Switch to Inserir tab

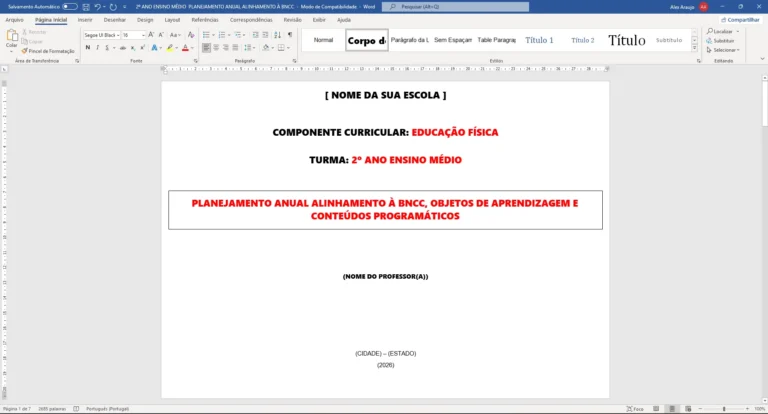coord(85,20)
